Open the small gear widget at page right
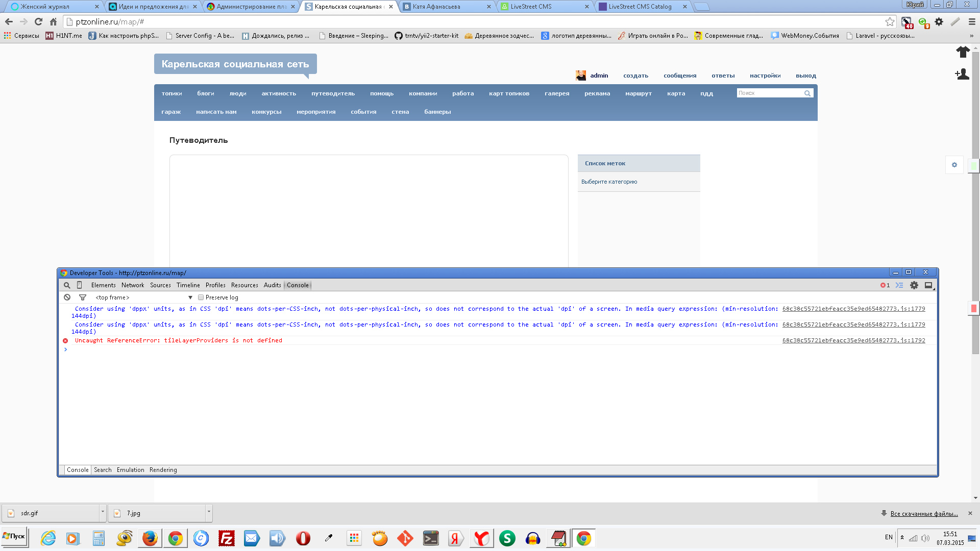This screenshot has height=551, width=980. (954, 165)
